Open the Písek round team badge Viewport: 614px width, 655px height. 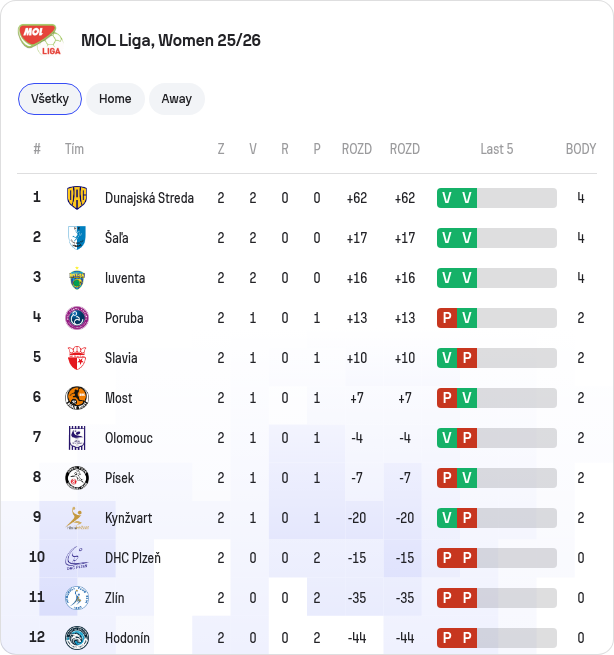(77, 478)
